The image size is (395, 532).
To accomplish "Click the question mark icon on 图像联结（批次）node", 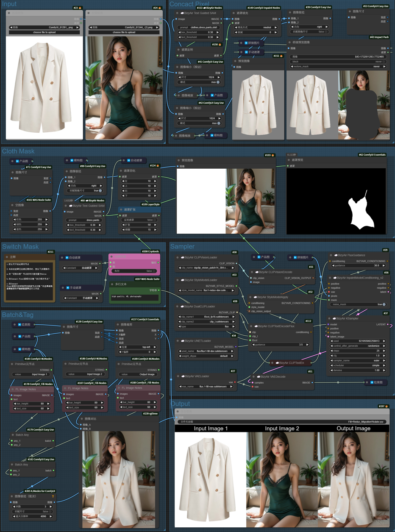I will click(x=53, y=496).
